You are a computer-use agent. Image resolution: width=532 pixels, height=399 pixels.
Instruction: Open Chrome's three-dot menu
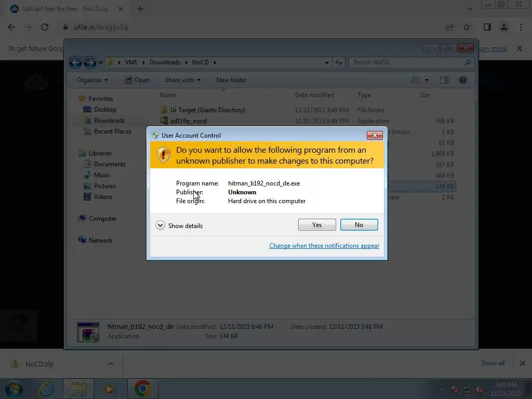click(521, 27)
